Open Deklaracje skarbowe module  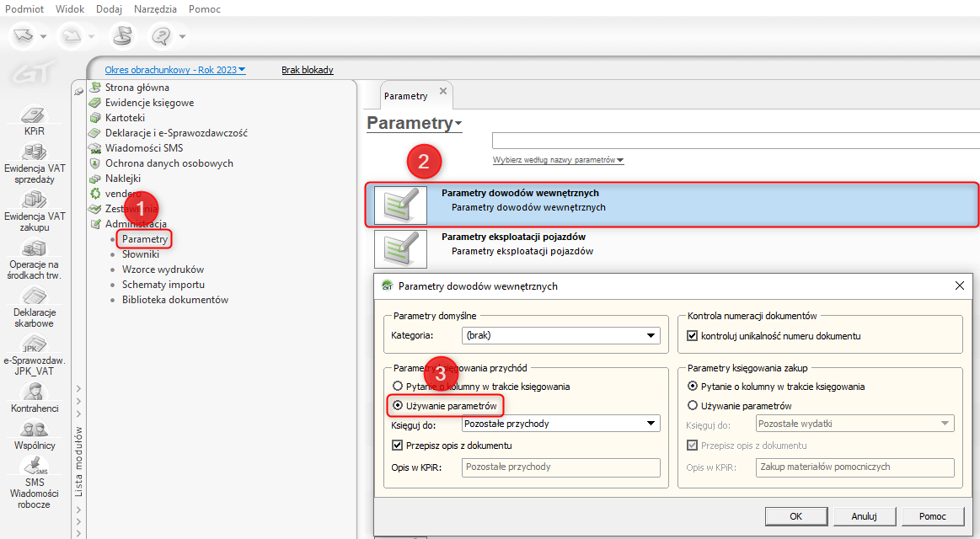pyautogui.click(x=34, y=296)
